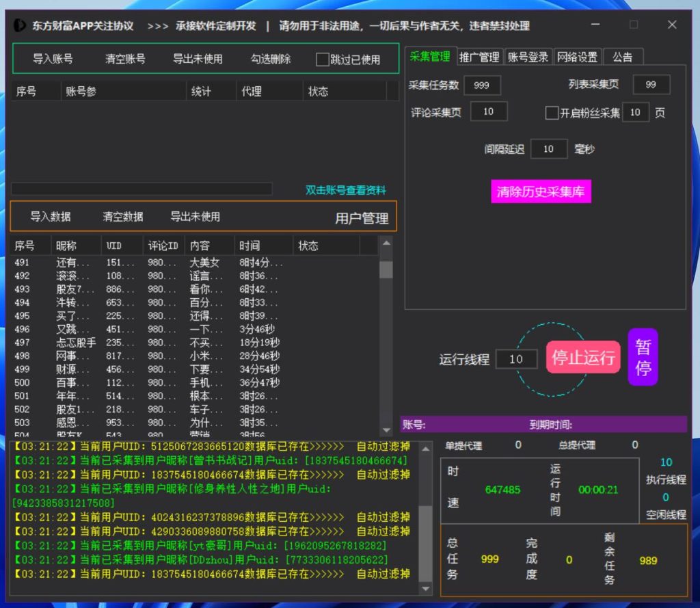This screenshot has width=700, height=608.
Task: Click 勾选删除 to delete checked accounts
Action: [271, 59]
